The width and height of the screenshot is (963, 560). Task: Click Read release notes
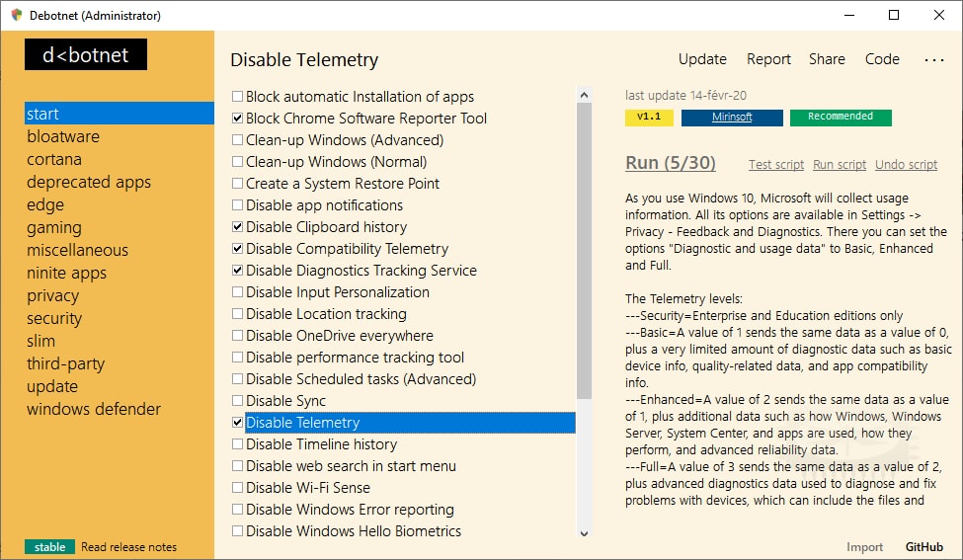pyautogui.click(x=129, y=546)
